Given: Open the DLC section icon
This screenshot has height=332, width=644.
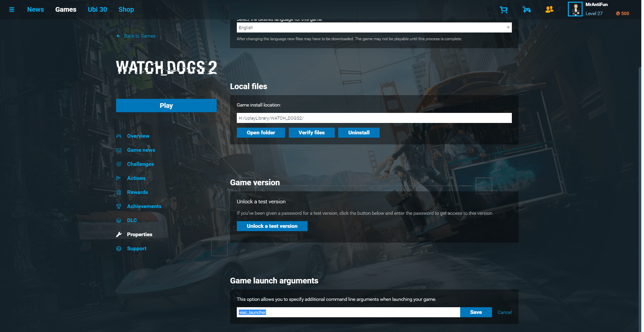Looking at the screenshot, I should pos(119,220).
